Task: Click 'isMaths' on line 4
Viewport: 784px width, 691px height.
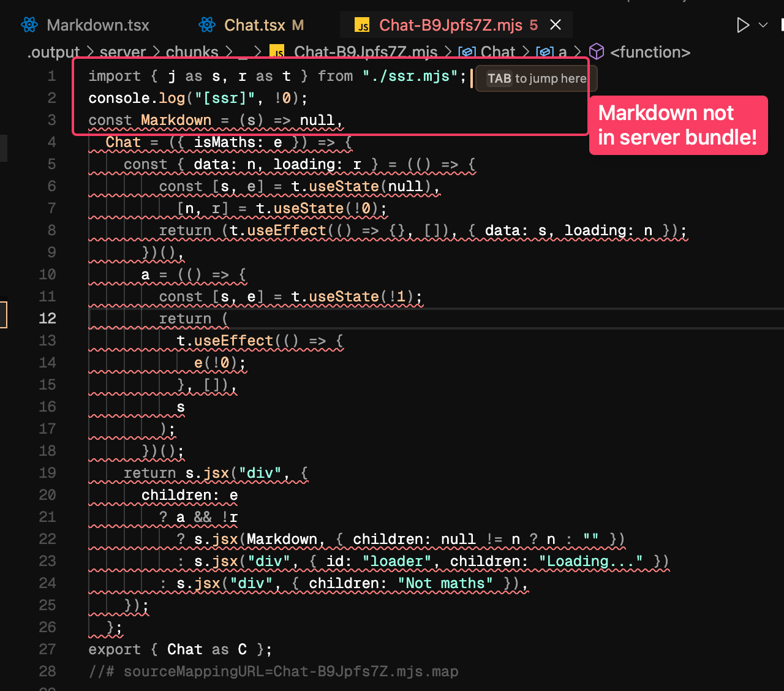Action: point(225,142)
